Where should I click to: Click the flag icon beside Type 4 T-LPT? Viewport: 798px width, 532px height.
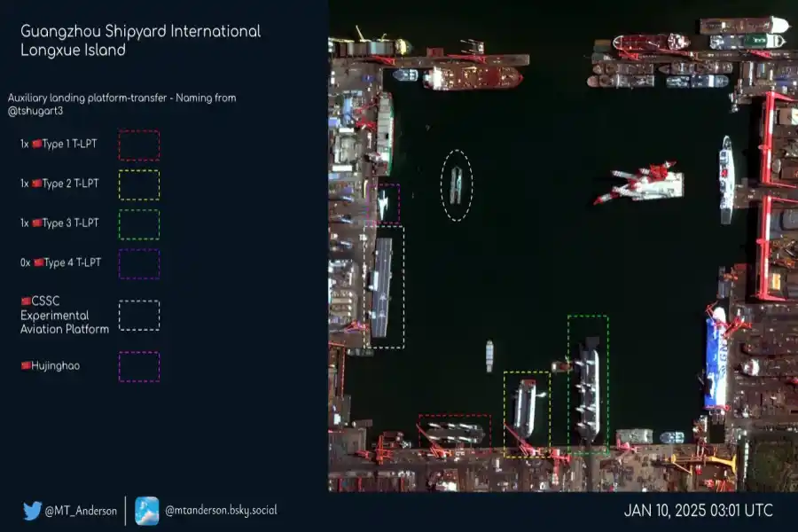38,262
